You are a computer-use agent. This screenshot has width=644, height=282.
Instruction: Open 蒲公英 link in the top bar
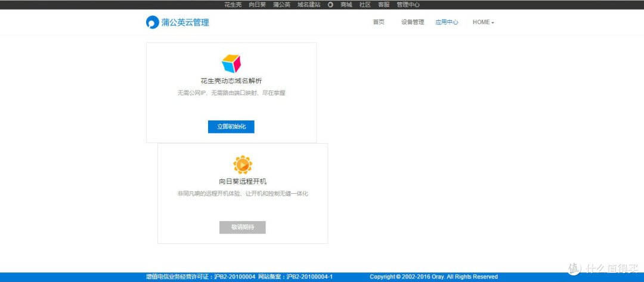coord(281,5)
